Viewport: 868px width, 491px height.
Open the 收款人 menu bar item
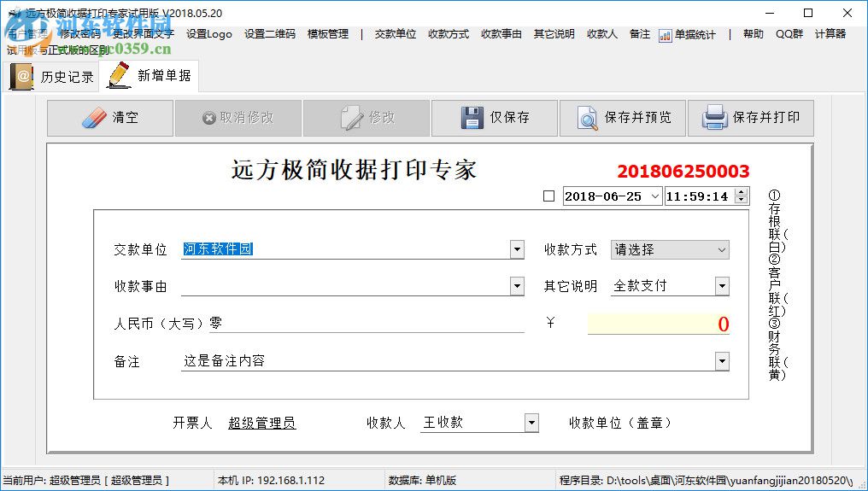click(x=602, y=34)
